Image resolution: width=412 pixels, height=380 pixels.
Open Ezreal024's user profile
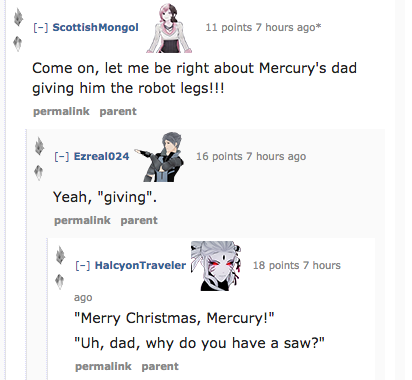coord(101,156)
